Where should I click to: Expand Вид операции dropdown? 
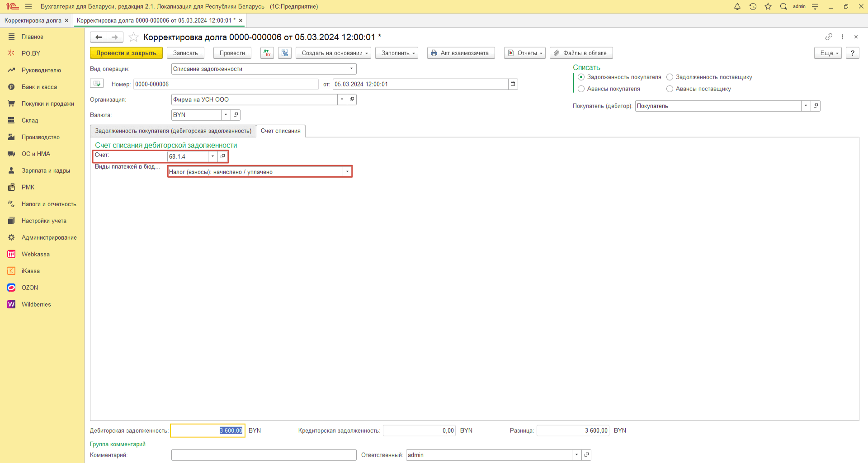352,69
